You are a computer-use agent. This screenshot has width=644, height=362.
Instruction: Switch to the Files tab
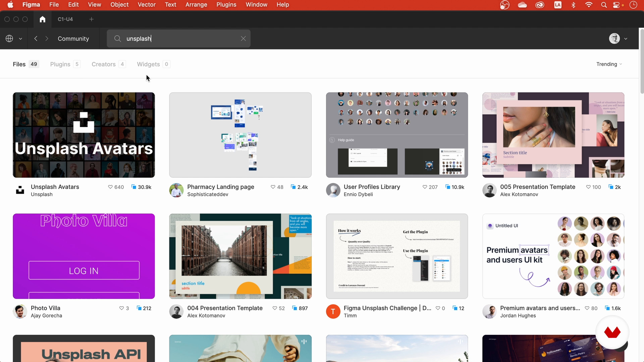click(x=26, y=64)
